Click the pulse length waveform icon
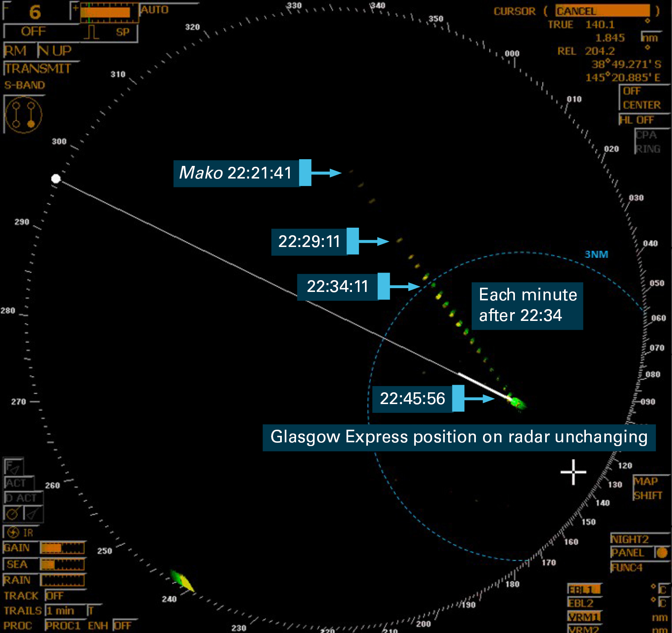Image resolution: width=672 pixels, height=633 pixels. (92, 32)
